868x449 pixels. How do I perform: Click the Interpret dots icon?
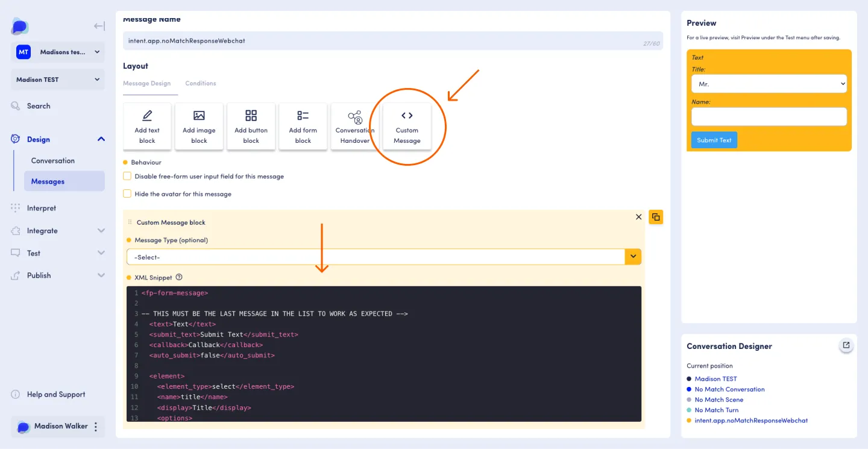pos(16,208)
